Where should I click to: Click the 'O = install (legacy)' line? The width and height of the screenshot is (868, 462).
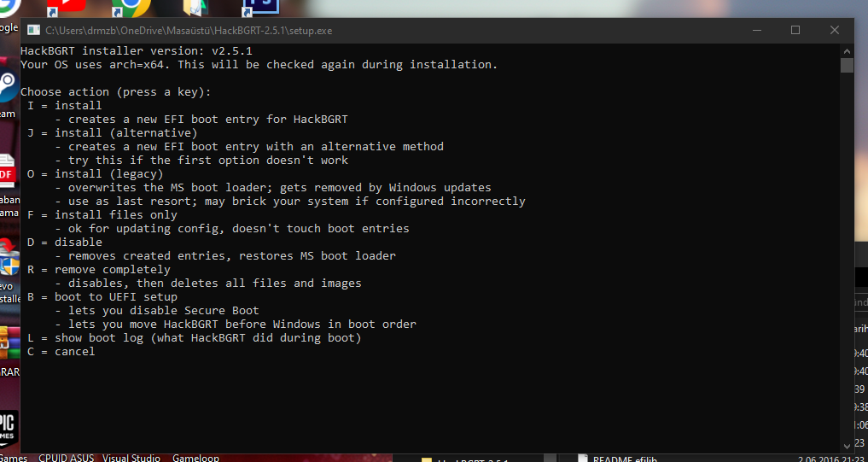96,174
